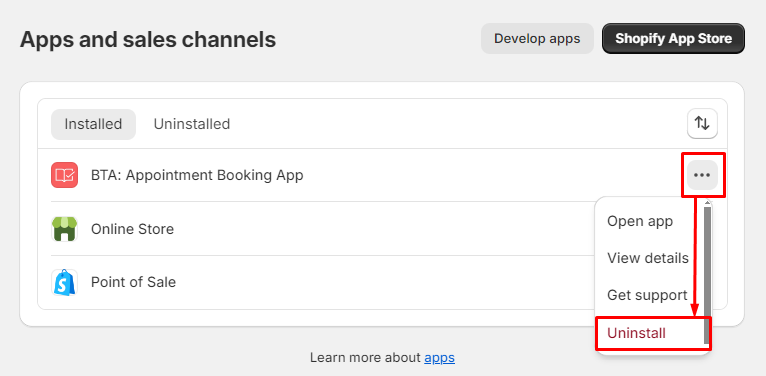Image resolution: width=766 pixels, height=376 pixels.
Task: Choose Open app from the menu
Action: pos(640,221)
